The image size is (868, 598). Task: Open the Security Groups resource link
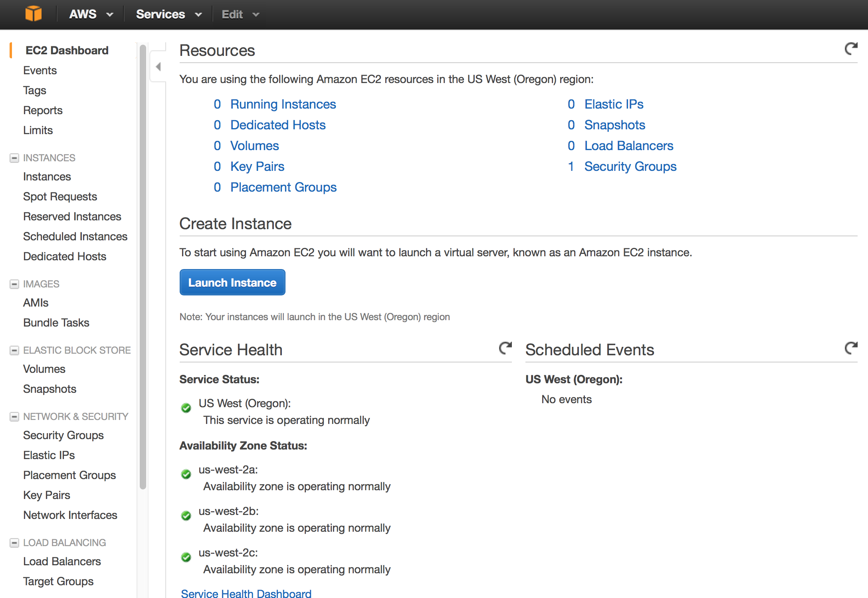(630, 167)
